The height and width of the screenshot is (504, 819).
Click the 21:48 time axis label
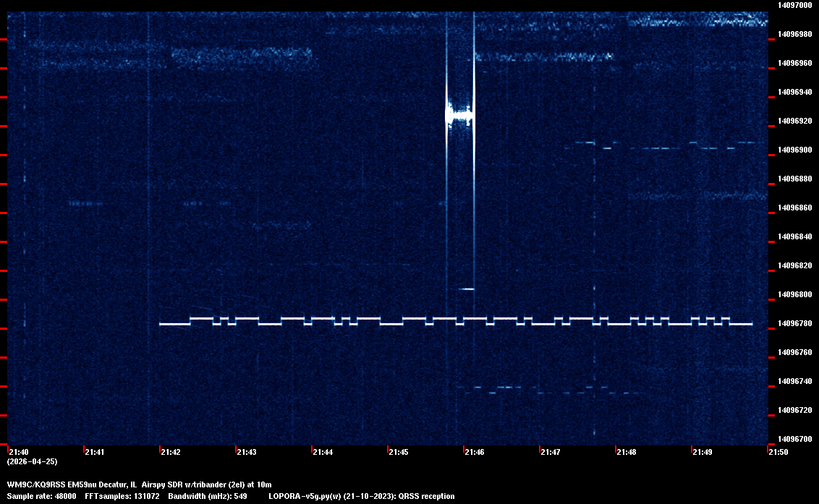coord(626,452)
